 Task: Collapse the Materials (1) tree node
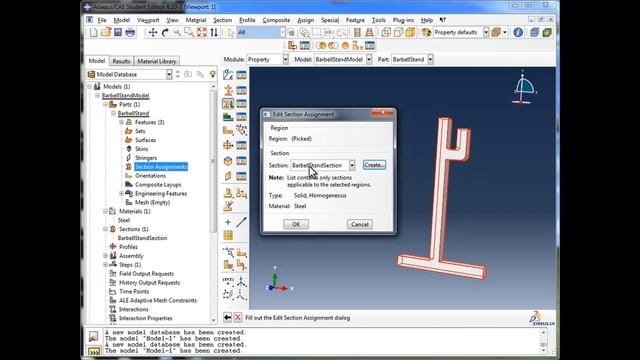[x=106, y=211]
